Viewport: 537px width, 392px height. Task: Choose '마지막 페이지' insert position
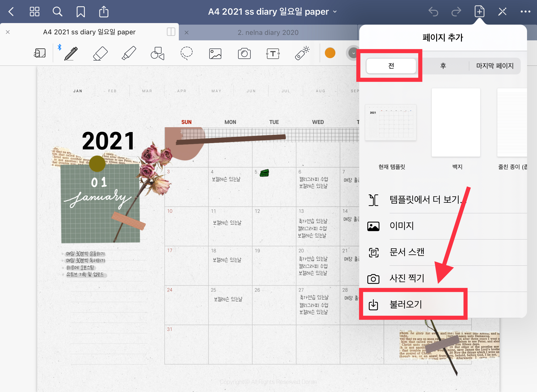coord(495,66)
